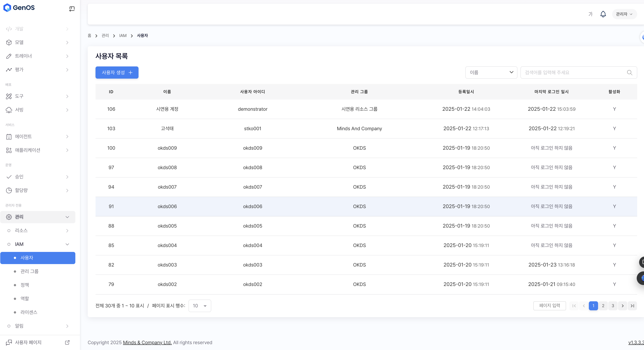Select 관리 그룹 in IAM menu
Viewport: 644px width, 350px height.
click(29, 271)
